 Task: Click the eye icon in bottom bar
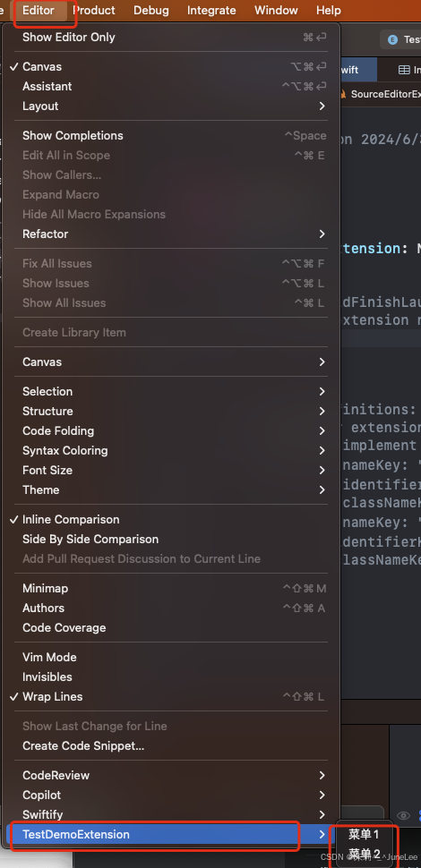click(x=403, y=815)
